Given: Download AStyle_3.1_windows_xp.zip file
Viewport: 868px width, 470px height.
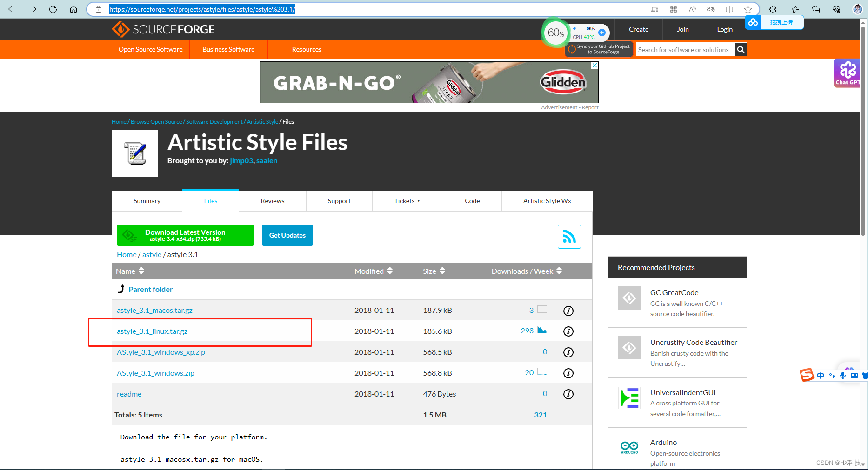Looking at the screenshot, I should [x=161, y=352].
